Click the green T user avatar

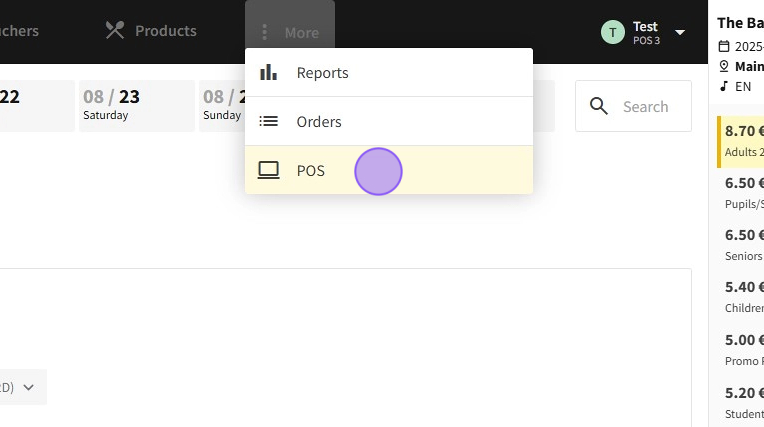tap(613, 32)
